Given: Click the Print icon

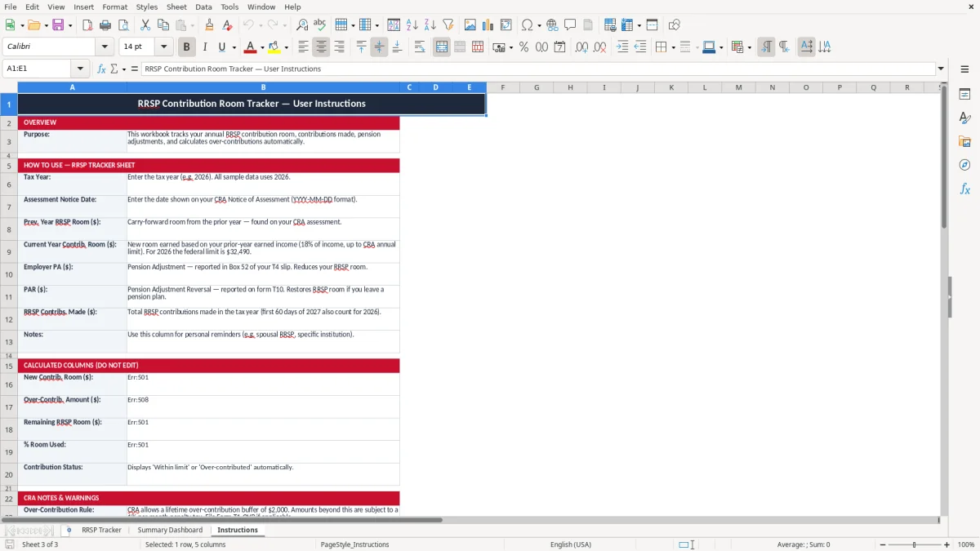Looking at the screenshot, I should [x=105, y=25].
